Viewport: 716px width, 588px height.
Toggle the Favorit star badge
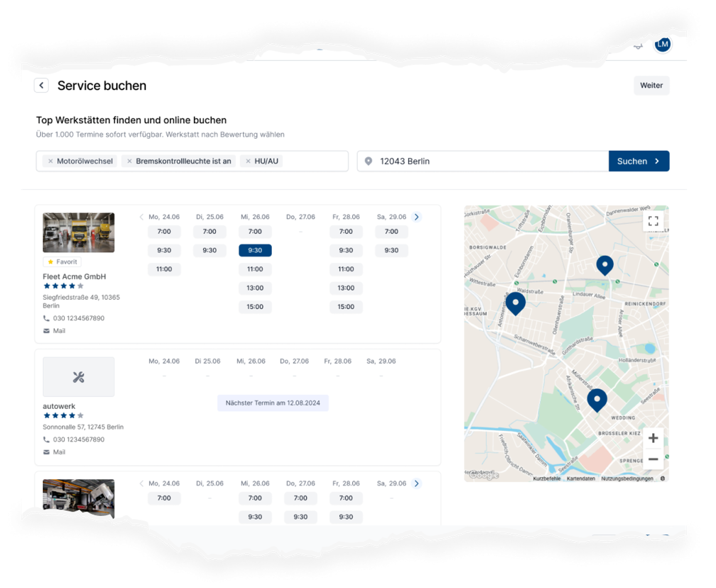tap(62, 262)
